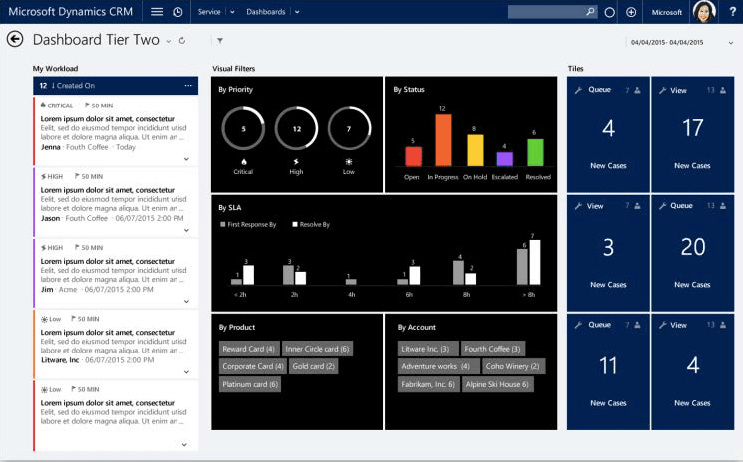Expand the Jenna Fouth Coffee case card
This screenshot has width=743, height=462.
coord(186,159)
